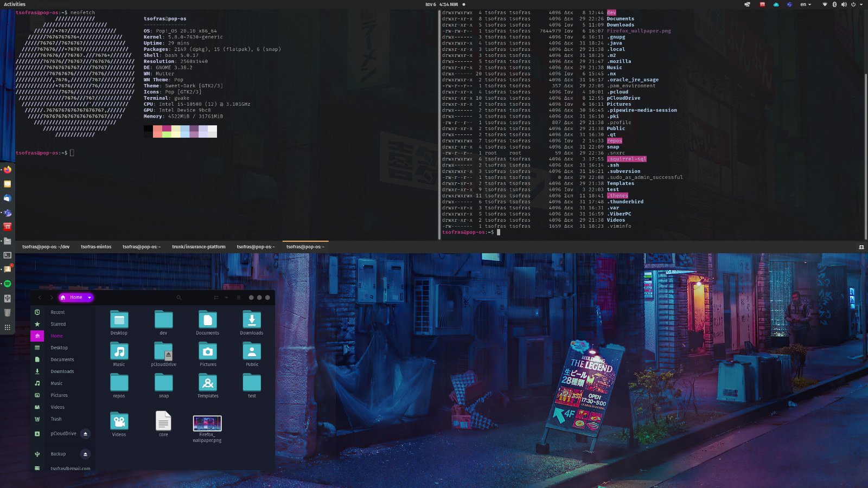Click Activities in top bar
This screenshot has height=488, width=868.
[x=15, y=4]
